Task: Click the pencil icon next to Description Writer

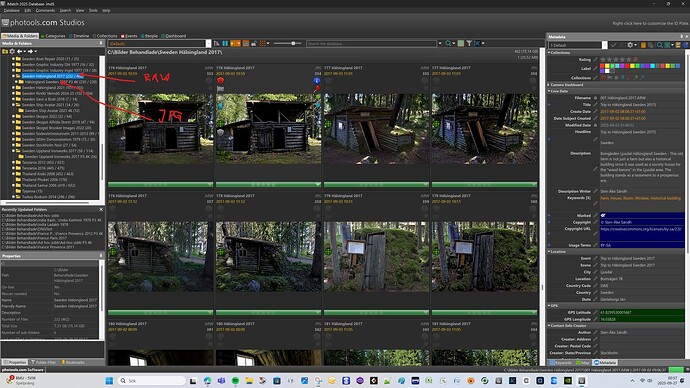Action: [595, 191]
